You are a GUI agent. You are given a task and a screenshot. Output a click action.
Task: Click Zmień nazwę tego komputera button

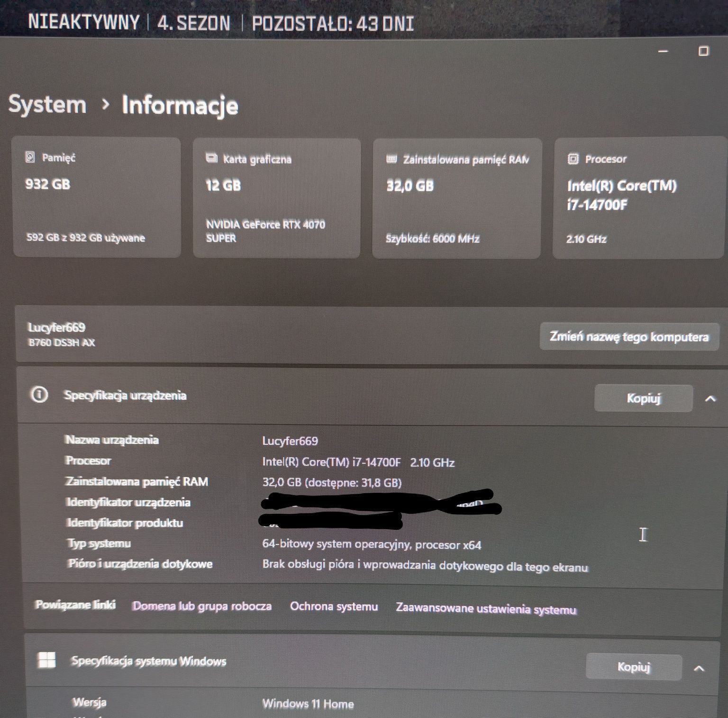click(x=629, y=337)
